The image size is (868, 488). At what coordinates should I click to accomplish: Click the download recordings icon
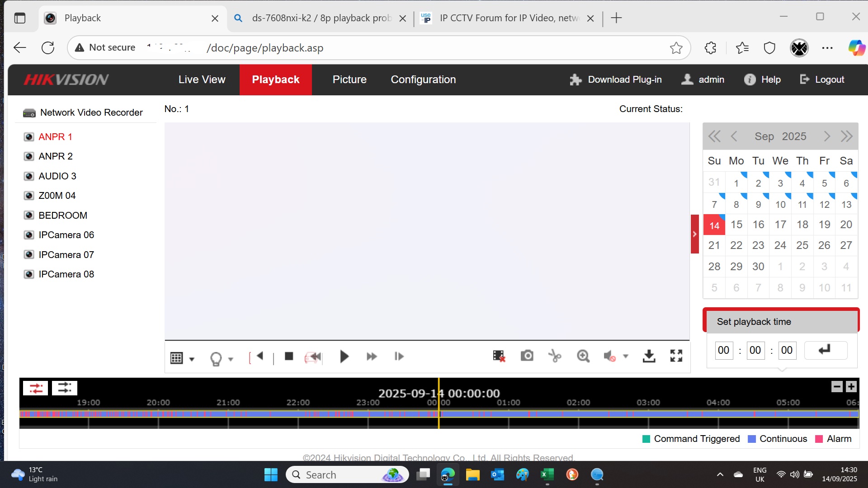coord(649,356)
